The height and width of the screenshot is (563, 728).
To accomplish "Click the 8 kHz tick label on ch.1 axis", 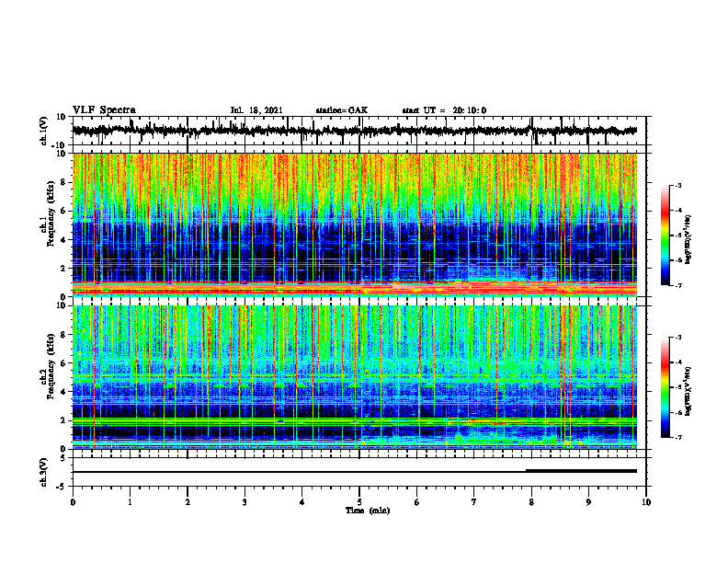I will point(63,182).
